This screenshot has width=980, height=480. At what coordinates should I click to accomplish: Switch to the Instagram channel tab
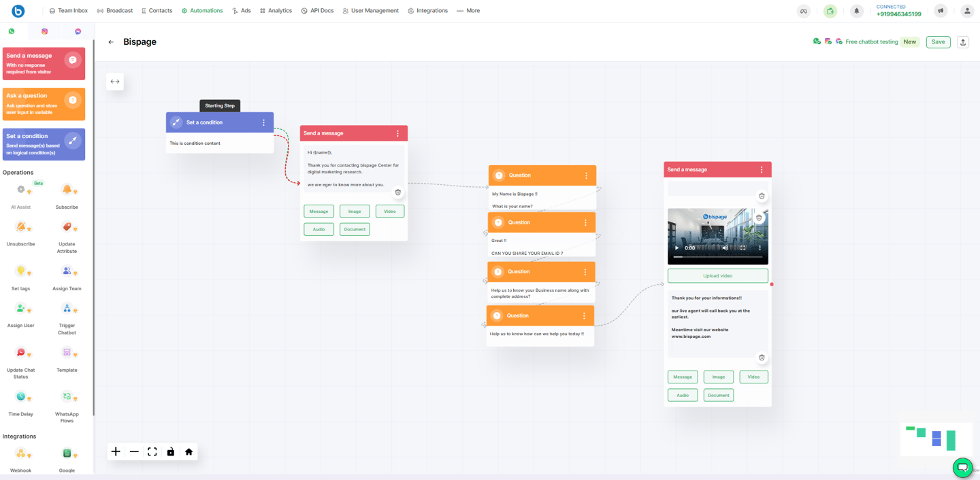(x=45, y=31)
